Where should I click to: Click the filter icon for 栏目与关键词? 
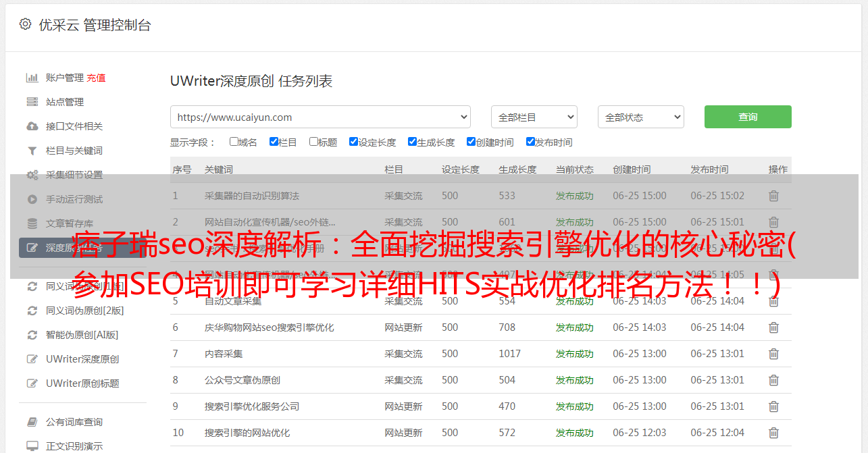[32, 151]
